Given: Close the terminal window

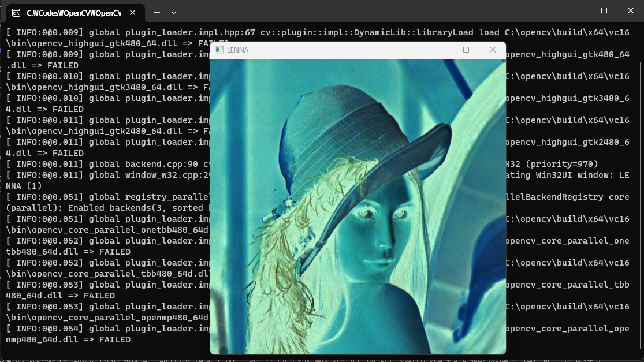Looking at the screenshot, I should (x=631, y=10).
